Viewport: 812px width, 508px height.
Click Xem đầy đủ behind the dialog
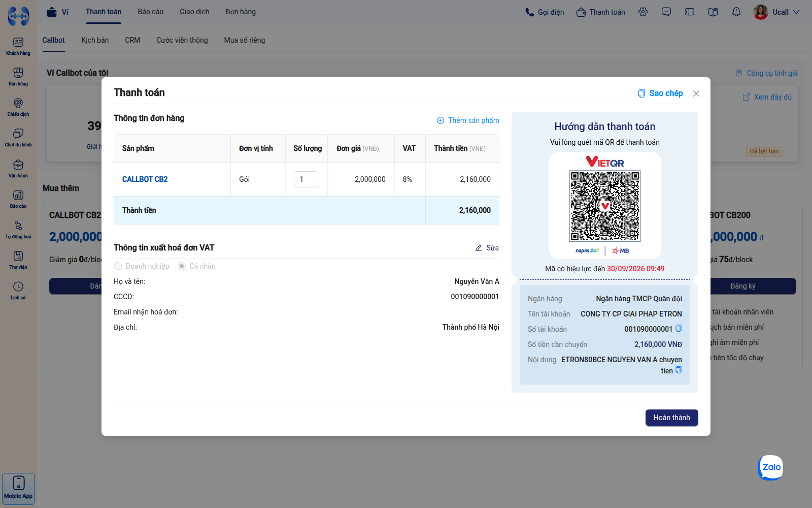767,97
